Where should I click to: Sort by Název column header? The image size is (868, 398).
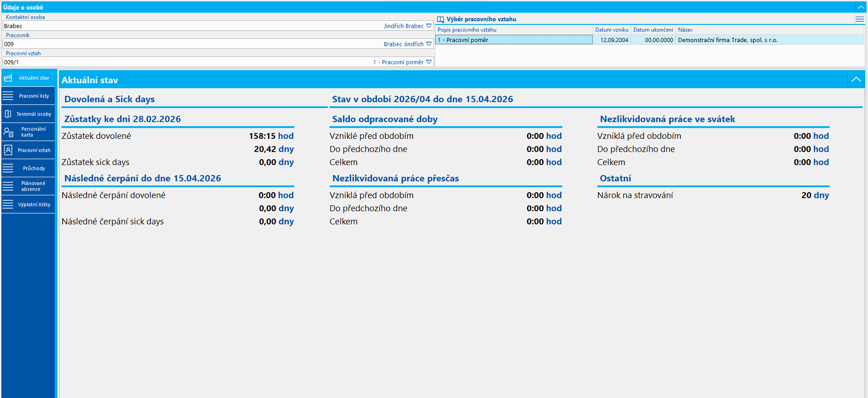tap(770, 30)
